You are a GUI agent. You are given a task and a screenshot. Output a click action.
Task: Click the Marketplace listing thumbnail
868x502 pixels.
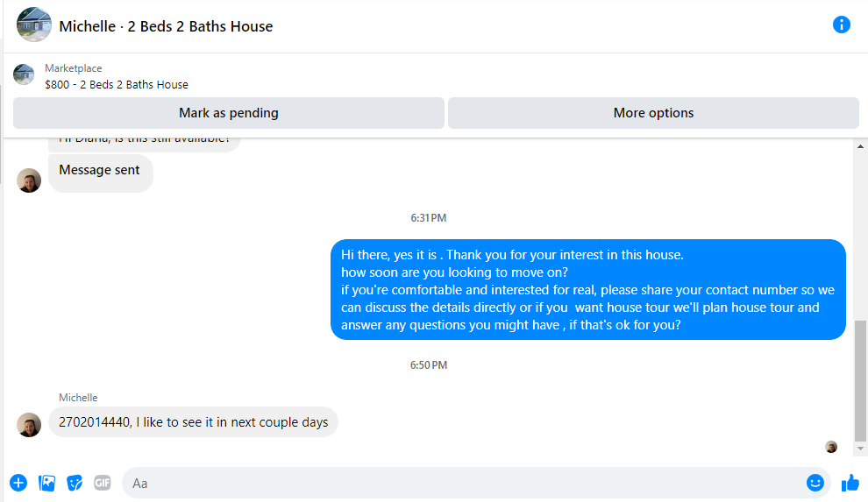[24, 75]
